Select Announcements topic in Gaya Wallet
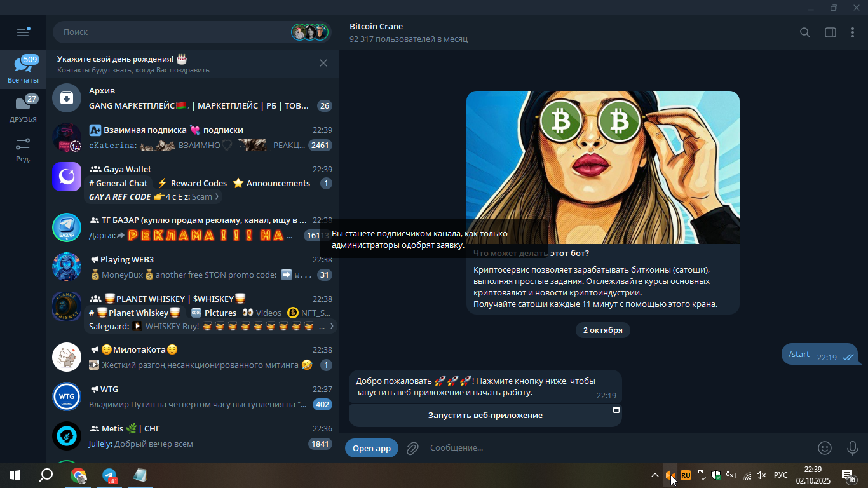Screen dimensions: 868x488 [271, 183]
